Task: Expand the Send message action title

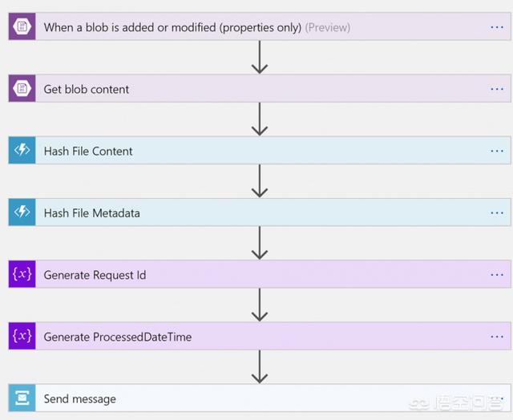Action: [80, 398]
